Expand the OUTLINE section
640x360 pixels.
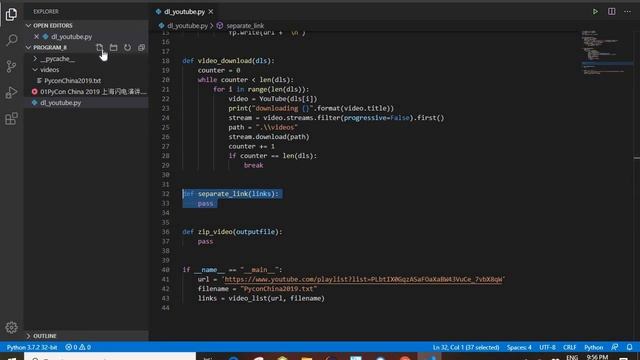45,336
